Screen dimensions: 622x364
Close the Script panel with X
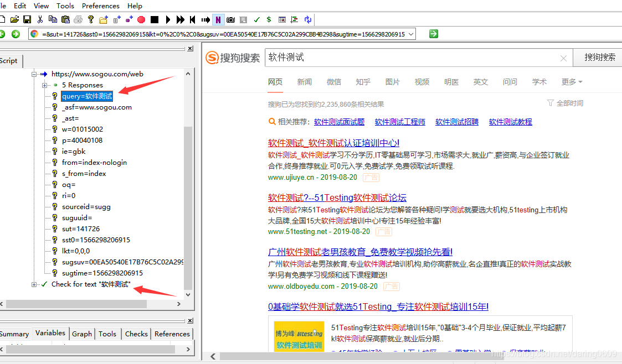(x=191, y=48)
